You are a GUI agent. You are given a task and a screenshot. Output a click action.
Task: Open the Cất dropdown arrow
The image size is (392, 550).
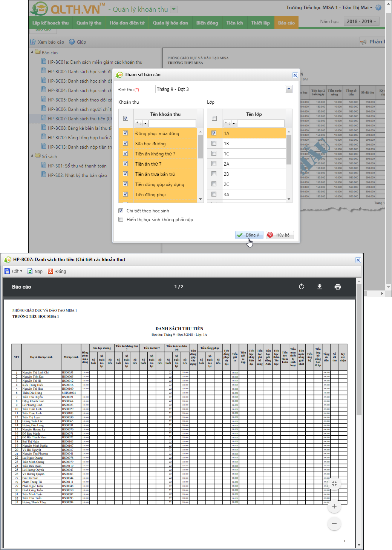point(21,271)
